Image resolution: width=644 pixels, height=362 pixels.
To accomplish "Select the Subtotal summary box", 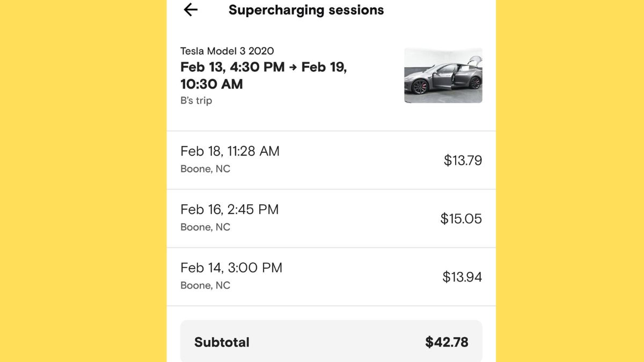I will pyautogui.click(x=331, y=342).
